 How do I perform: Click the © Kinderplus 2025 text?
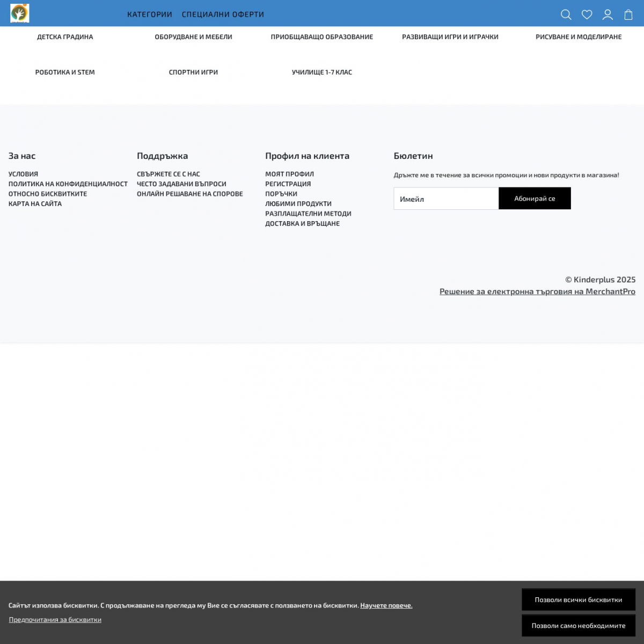600,280
